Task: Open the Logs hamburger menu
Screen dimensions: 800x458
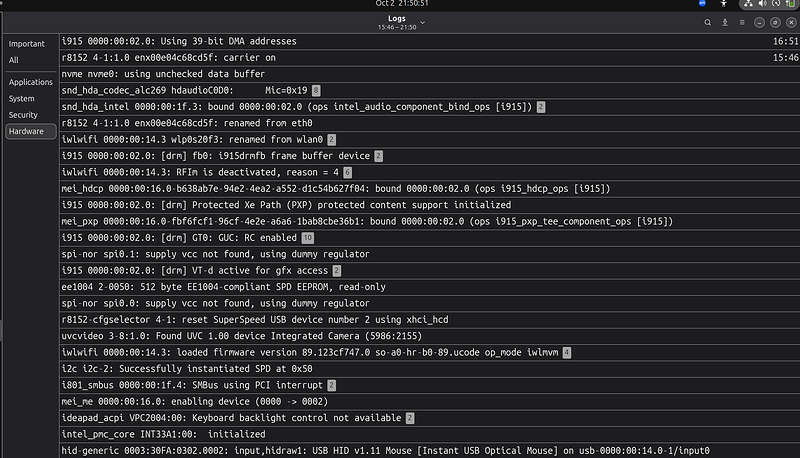Action: (x=742, y=22)
